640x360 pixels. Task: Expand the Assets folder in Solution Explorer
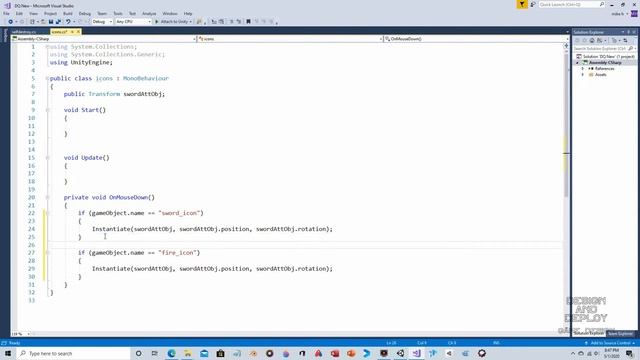click(x=582, y=75)
